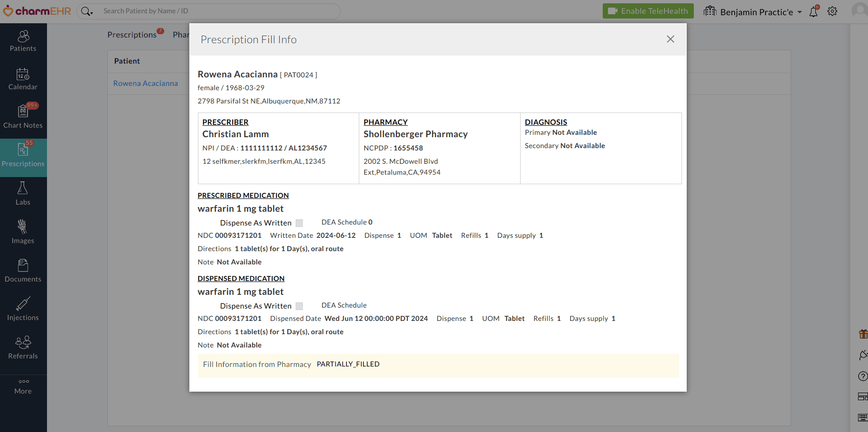This screenshot has width=868, height=432.
Task: Open the Images section
Action: click(23, 233)
